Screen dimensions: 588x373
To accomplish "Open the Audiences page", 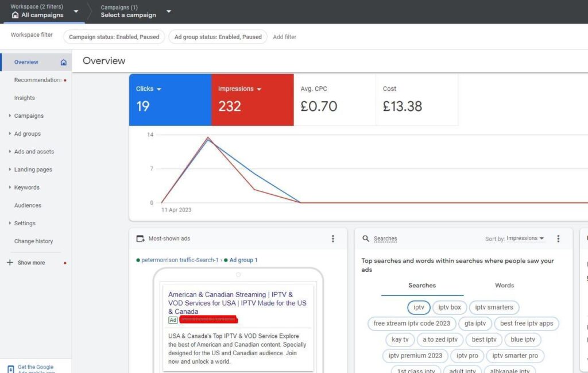I will point(28,205).
